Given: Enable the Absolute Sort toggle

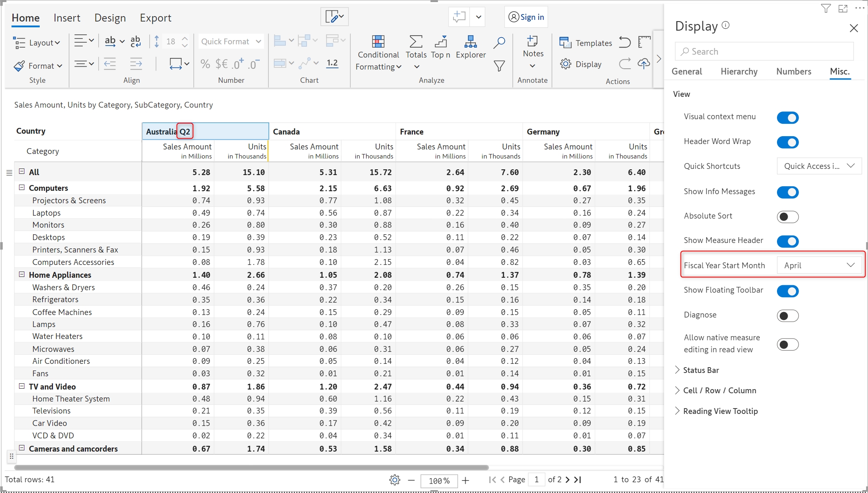Looking at the screenshot, I should (787, 216).
